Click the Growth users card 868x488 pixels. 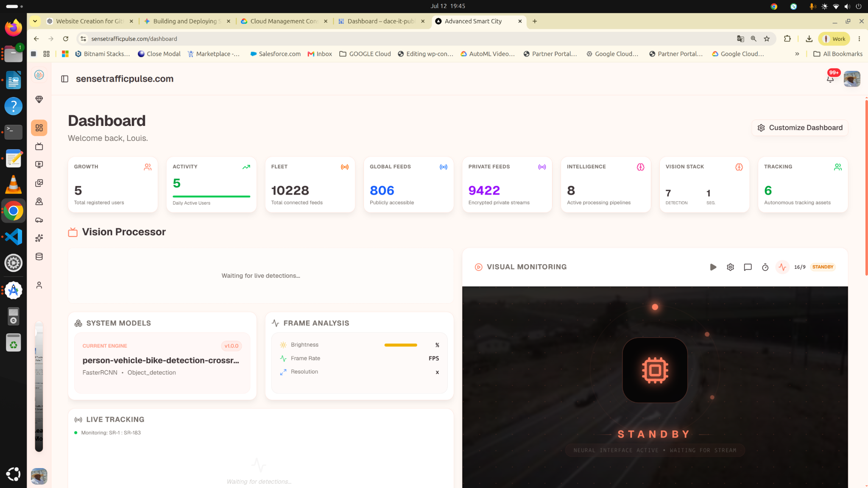113,184
